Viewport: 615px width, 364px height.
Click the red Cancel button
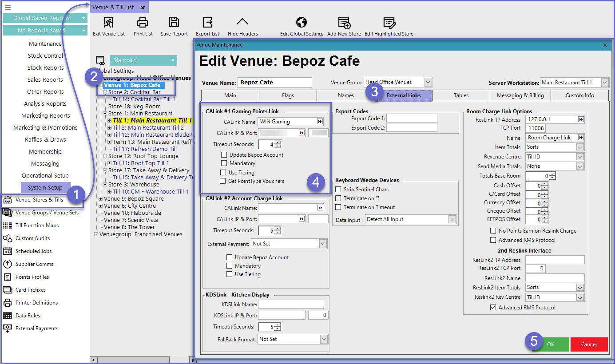click(x=589, y=344)
